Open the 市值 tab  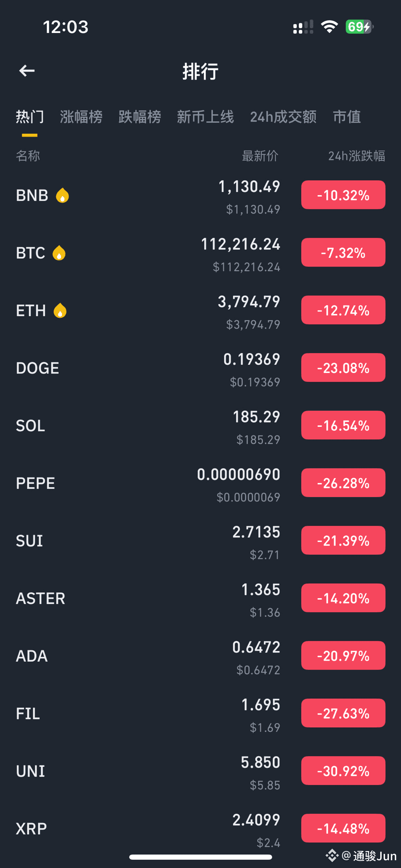coord(347,117)
